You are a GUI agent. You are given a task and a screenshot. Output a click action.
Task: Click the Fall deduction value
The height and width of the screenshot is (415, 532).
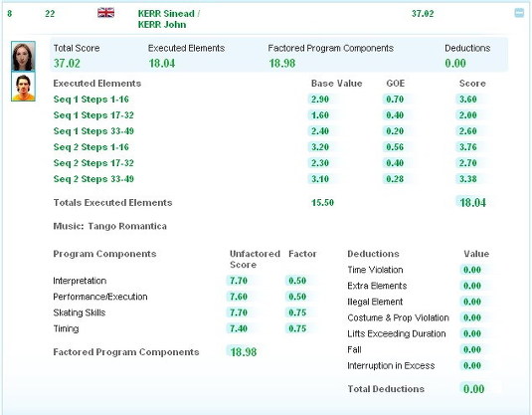472,349
